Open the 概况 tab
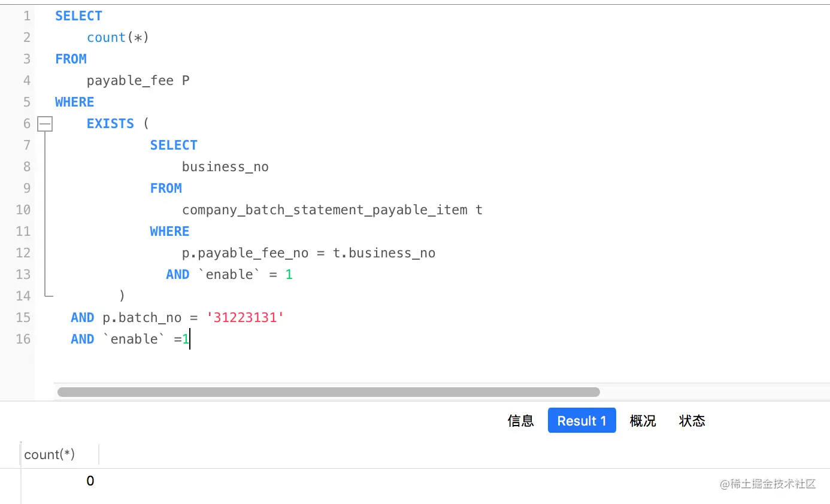This screenshot has width=830, height=504. pyautogui.click(x=643, y=421)
